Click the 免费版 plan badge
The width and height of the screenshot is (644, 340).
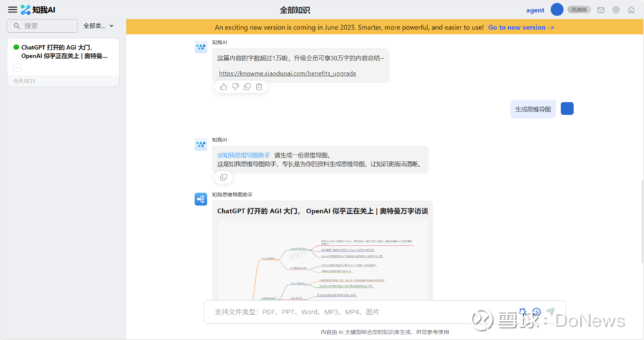[579, 10]
